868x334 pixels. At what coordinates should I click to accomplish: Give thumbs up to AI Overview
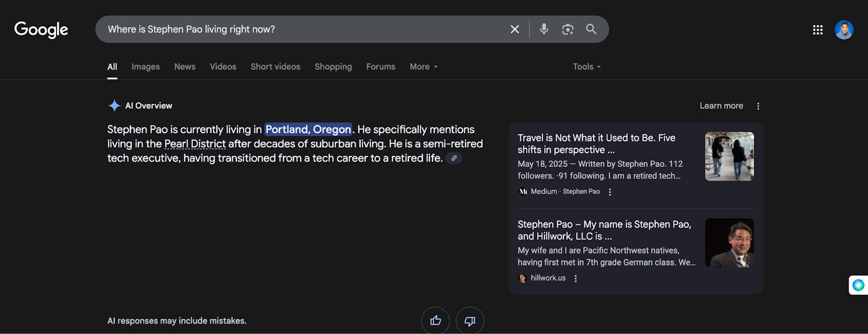pyautogui.click(x=435, y=320)
